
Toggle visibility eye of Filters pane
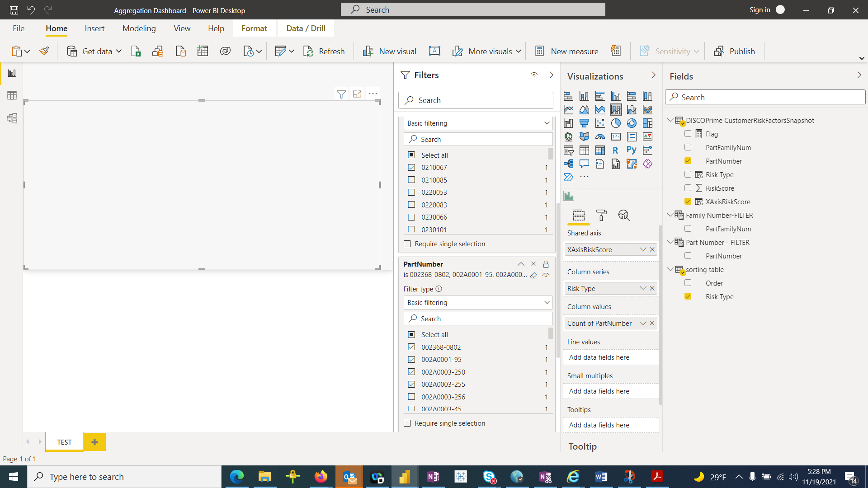tap(534, 75)
